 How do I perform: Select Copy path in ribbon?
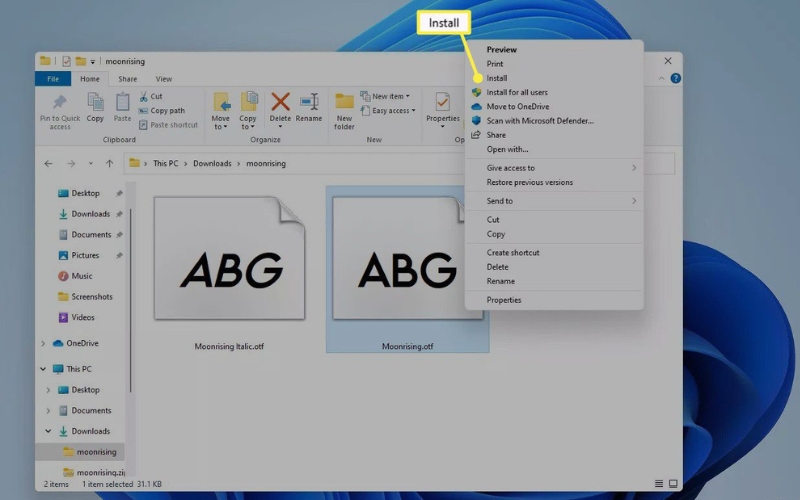point(162,110)
